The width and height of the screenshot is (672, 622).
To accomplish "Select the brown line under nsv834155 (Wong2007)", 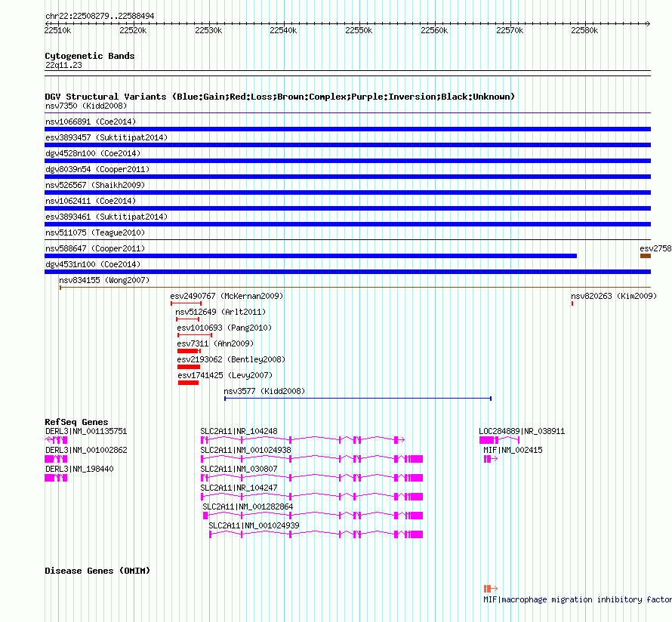I will click(x=356, y=287).
